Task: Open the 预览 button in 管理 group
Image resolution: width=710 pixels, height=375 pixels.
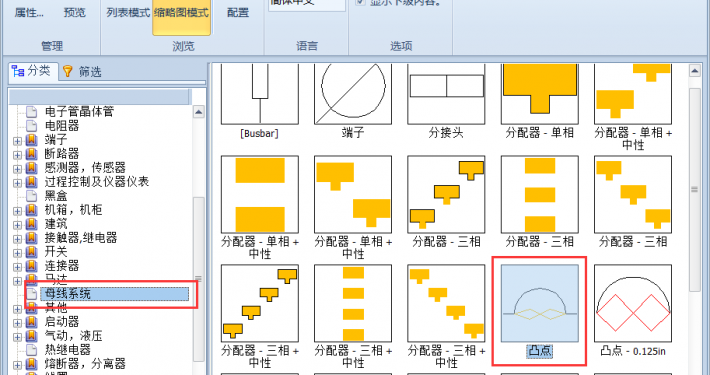Action: click(75, 13)
